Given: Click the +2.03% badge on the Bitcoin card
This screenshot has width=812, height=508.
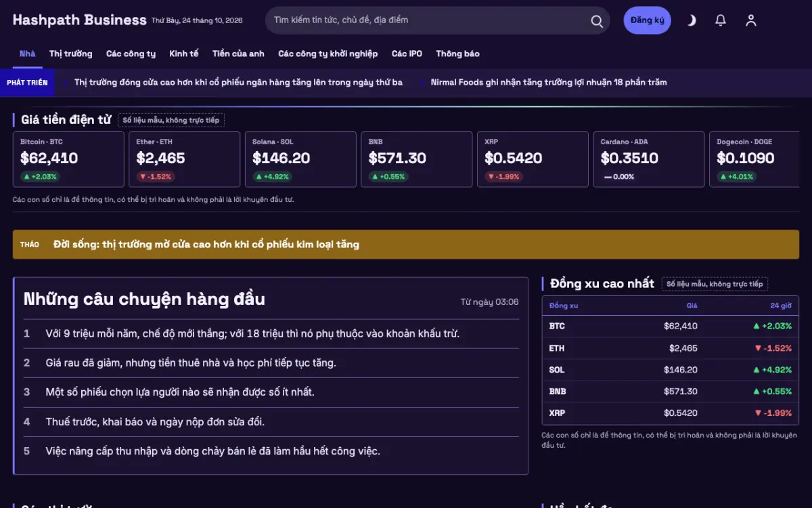Looking at the screenshot, I should 41,176.
